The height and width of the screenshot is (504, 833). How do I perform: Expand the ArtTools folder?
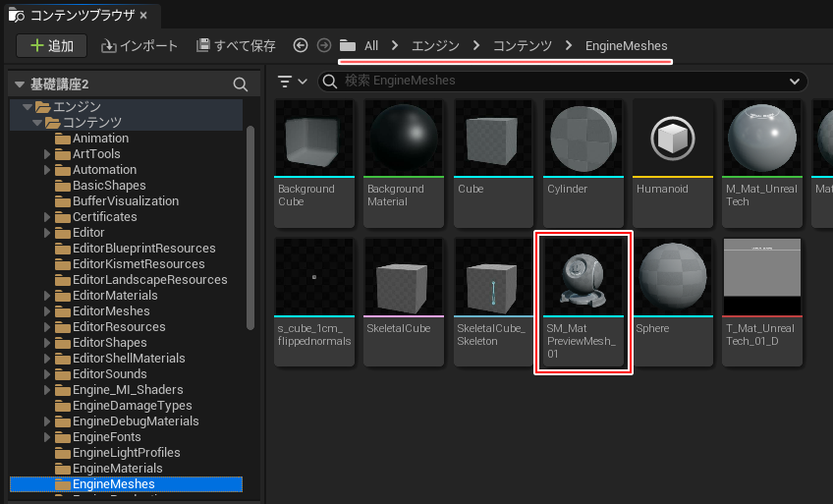coord(47,154)
